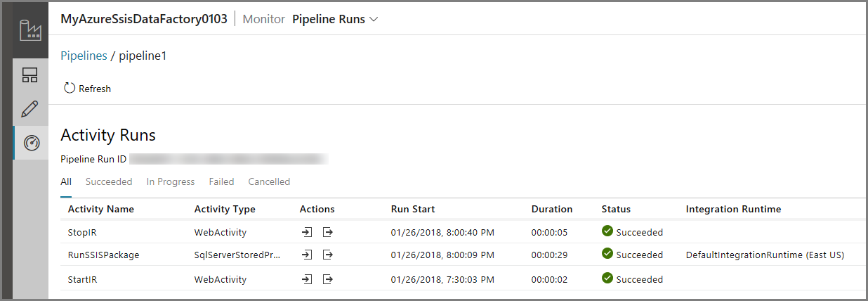The height and width of the screenshot is (301, 868).
Task: Switch to the In Progress filter tab
Action: [x=171, y=181]
